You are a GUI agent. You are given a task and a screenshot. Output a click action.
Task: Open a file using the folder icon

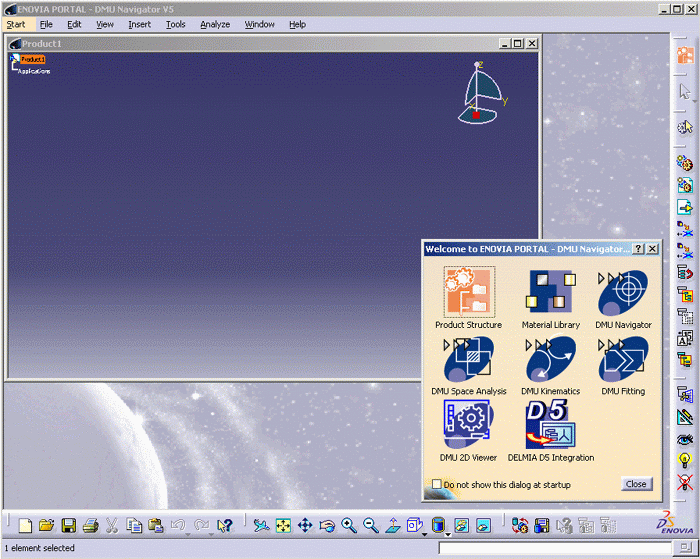click(x=46, y=526)
